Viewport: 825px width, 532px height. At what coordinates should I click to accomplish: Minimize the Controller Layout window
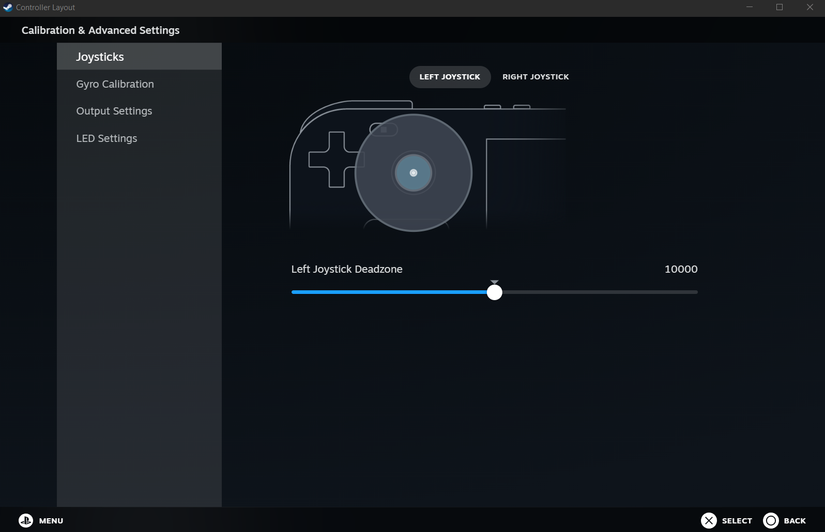click(x=749, y=7)
